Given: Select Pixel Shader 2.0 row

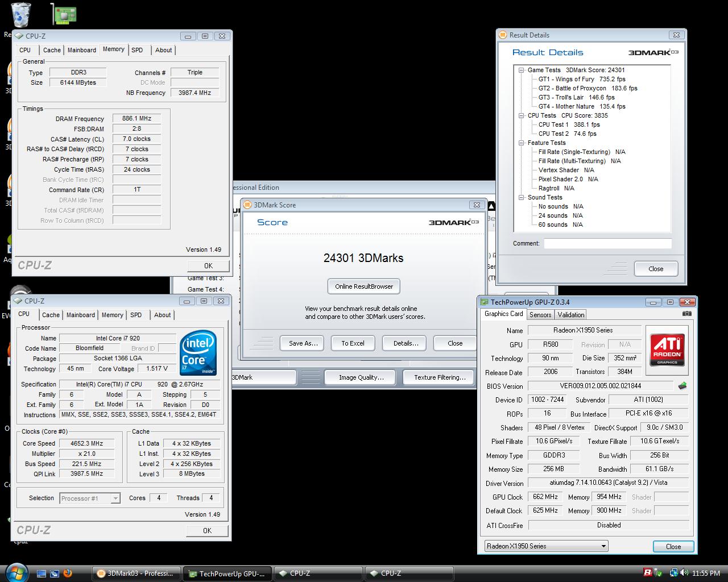Looking at the screenshot, I should [x=568, y=179].
